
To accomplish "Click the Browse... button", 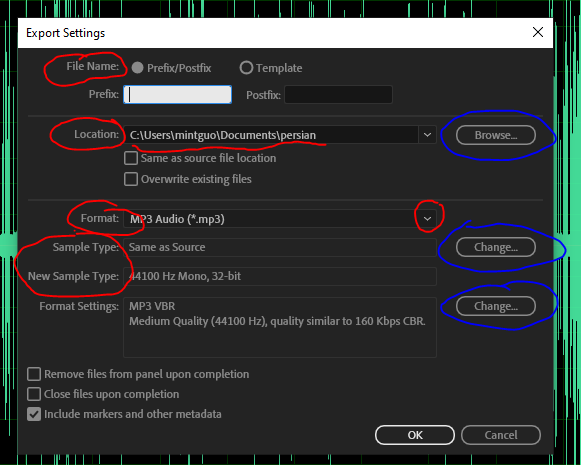I will coord(496,135).
